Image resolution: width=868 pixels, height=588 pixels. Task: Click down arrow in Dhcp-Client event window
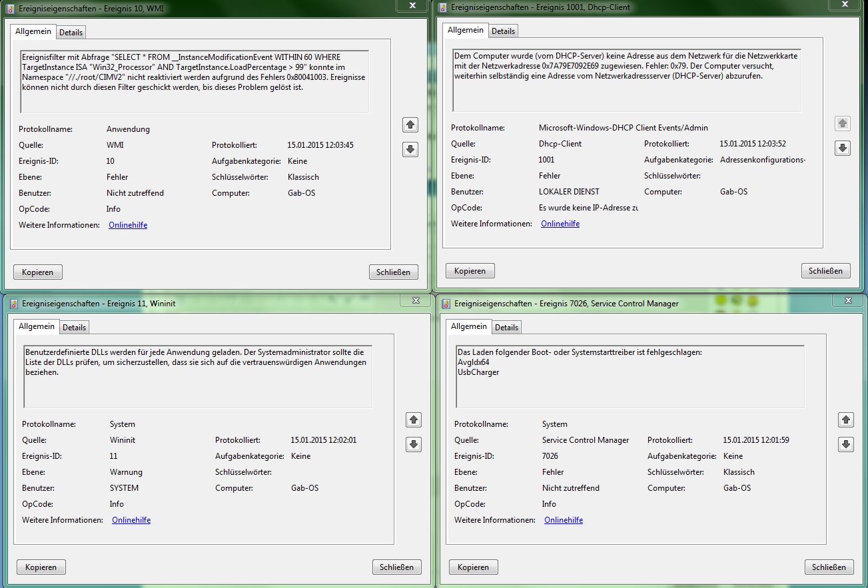pos(843,148)
